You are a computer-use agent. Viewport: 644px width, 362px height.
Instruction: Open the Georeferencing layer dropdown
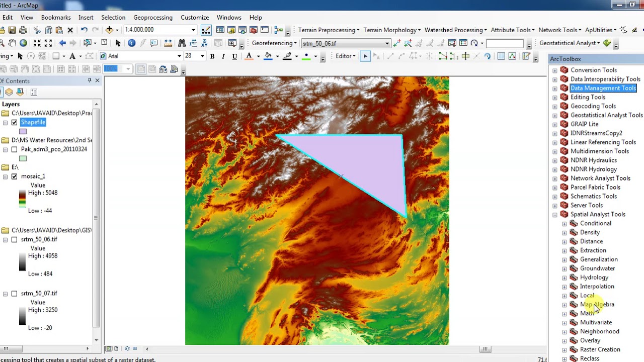pyautogui.click(x=387, y=43)
